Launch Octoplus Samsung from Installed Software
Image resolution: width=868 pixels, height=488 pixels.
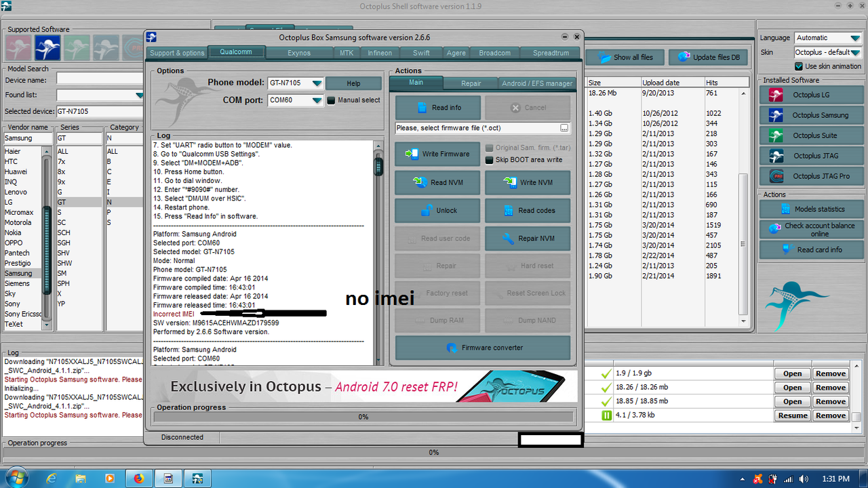click(x=810, y=115)
